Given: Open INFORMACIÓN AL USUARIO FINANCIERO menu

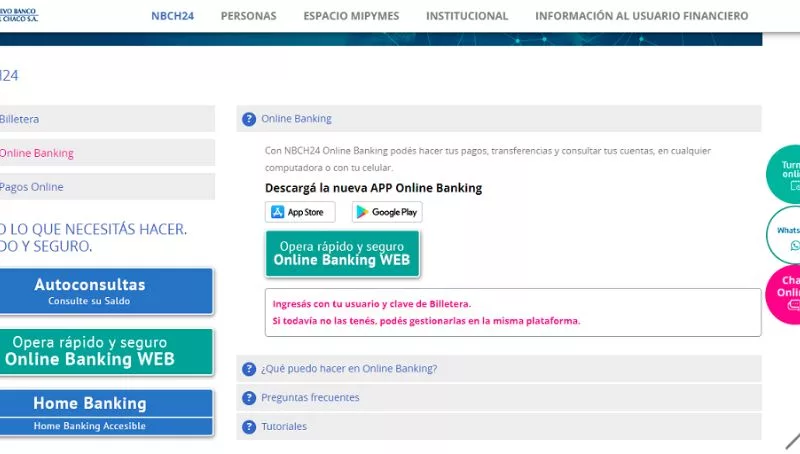Looking at the screenshot, I should coord(641,16).
